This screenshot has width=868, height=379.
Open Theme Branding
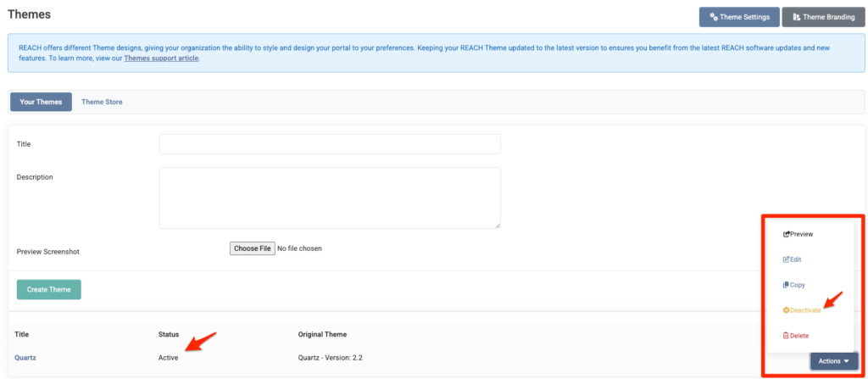[x=823, y=17]
